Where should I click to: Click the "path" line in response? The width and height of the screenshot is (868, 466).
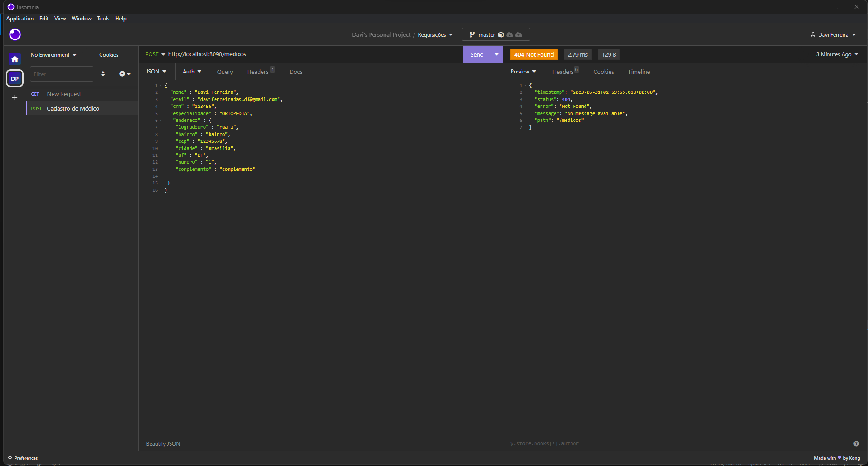(x=559, y=121)
